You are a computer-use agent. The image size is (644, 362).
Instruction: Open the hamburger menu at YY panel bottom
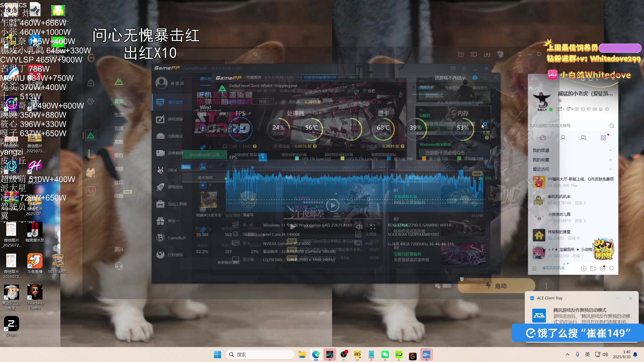pyautogui.click(x=534, y=268)
